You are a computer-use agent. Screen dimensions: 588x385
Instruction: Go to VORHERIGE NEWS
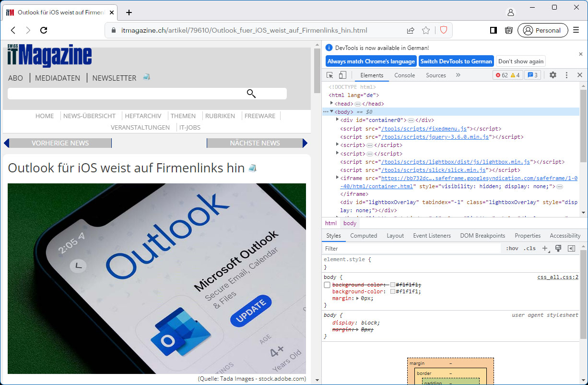[x=60, y=143]
